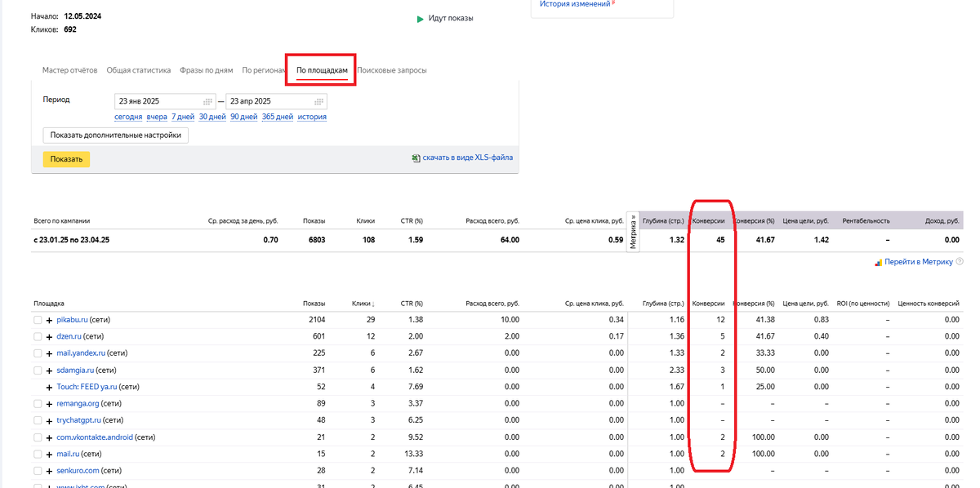Select the По площадкам tab
Screen dimensions: 980x488
coord(322,70)
